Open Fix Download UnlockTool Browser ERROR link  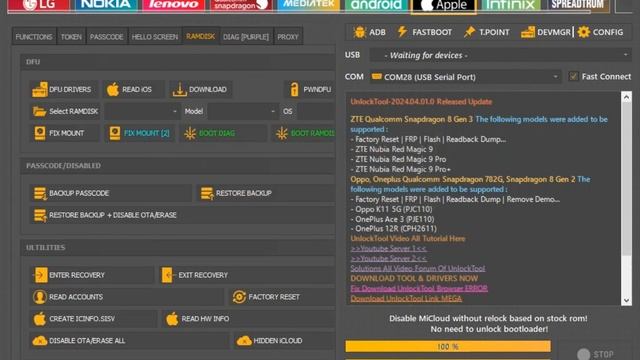click(x=419, y=288)
